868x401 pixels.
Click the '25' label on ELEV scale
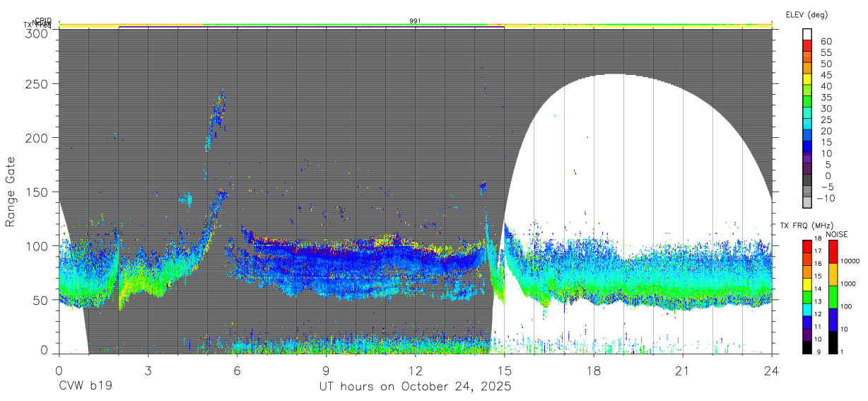coord(825,120)
